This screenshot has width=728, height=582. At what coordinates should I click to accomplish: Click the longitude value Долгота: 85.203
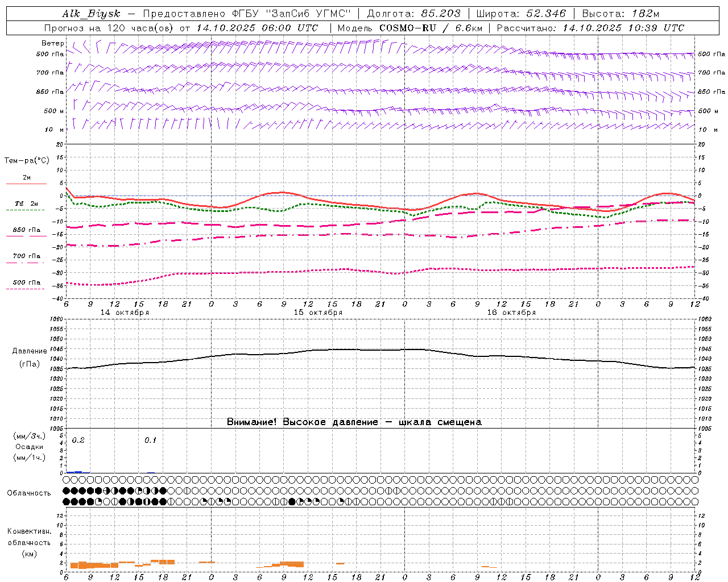[x=413, y=14]
